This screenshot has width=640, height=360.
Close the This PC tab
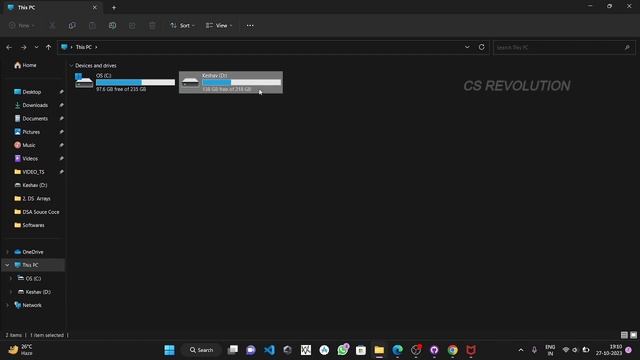click(x=95, y=7)
